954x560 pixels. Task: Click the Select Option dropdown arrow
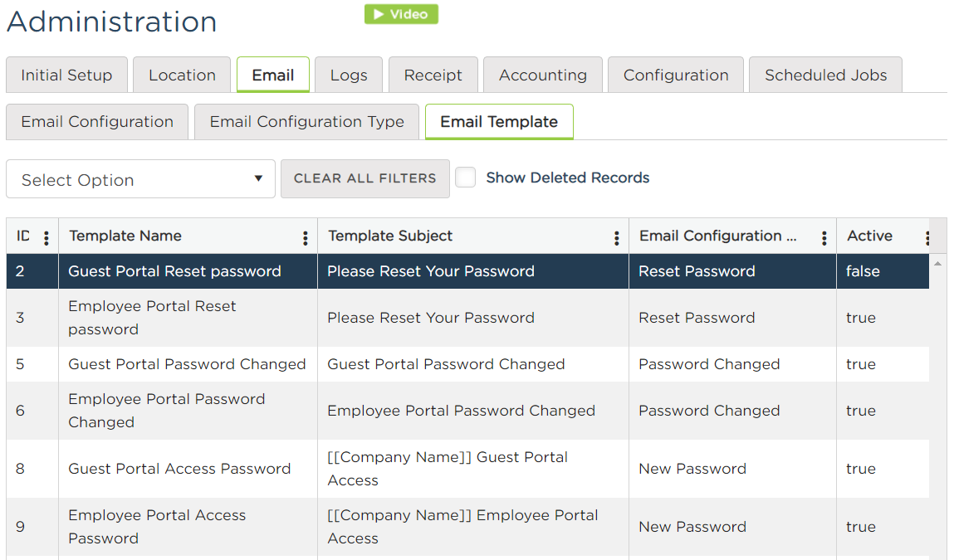point(258,178)
